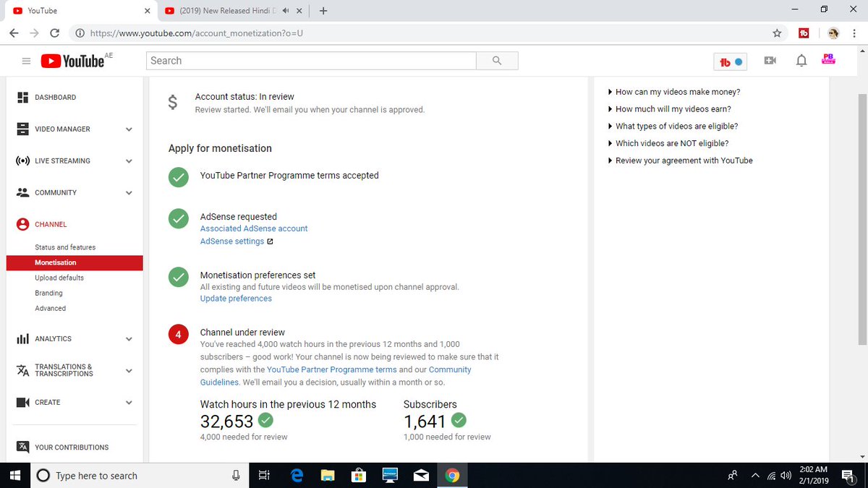Viewport: 868px width, 488px height.
Task: Open Windows Start menu
Action: [14, 475]
